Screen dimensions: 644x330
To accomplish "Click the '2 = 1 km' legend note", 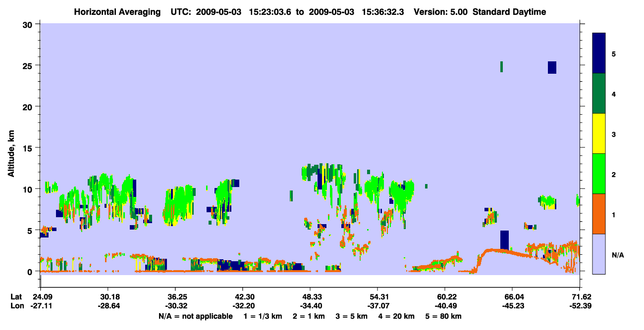I will (x=308, y=316).
